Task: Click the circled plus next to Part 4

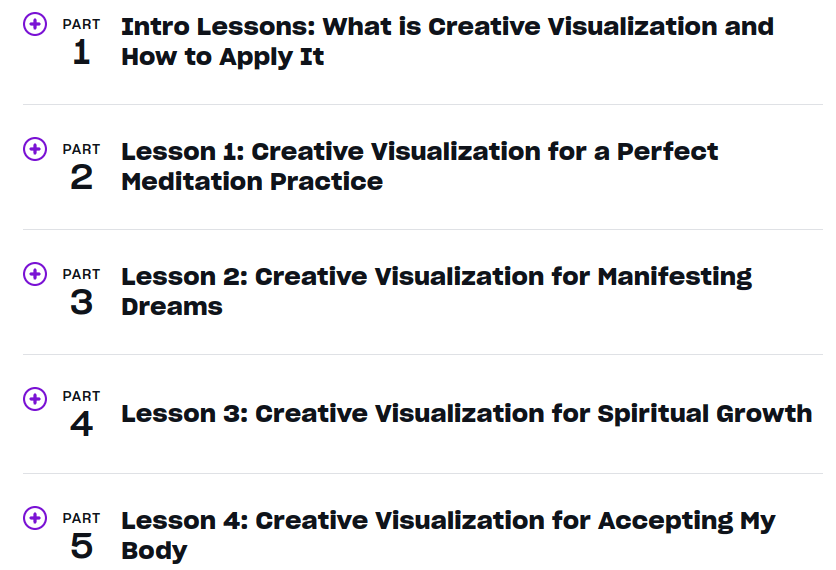Action: pos(35,398)
